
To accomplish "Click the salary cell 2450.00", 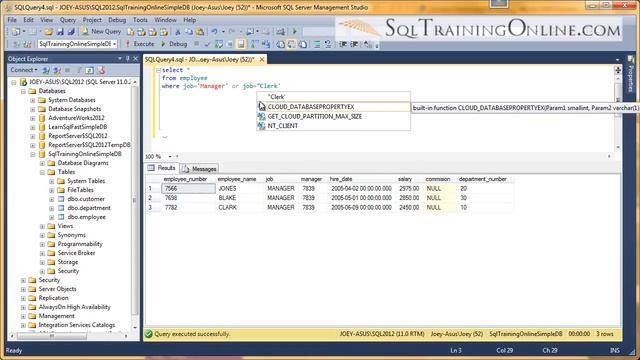I will tap(409, 207).
